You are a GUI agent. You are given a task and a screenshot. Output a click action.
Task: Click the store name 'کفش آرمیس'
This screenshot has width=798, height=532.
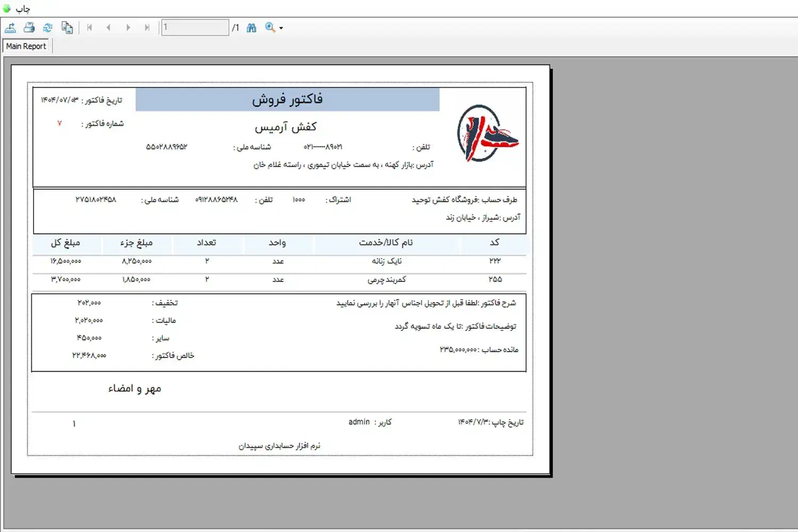pos(286,127)
